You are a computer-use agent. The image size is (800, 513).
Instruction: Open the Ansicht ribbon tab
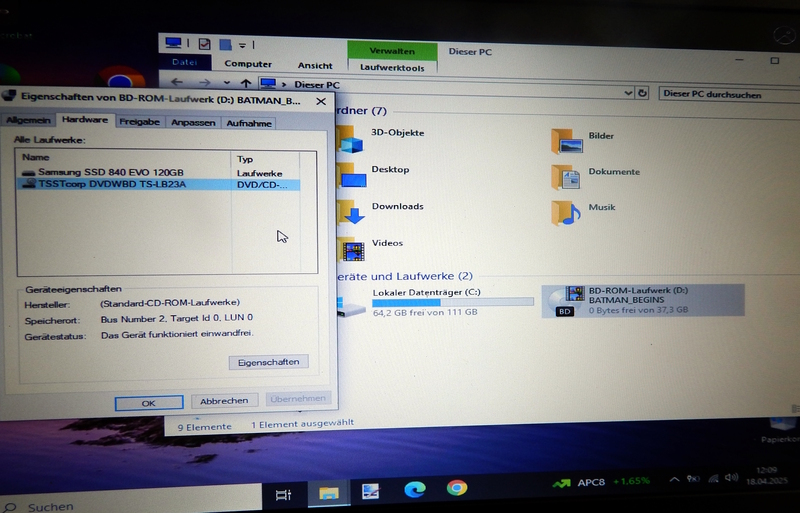315,65
